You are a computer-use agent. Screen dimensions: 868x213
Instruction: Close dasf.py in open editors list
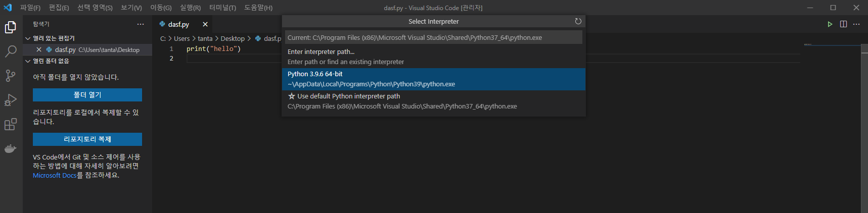click(x=39, y=49)
